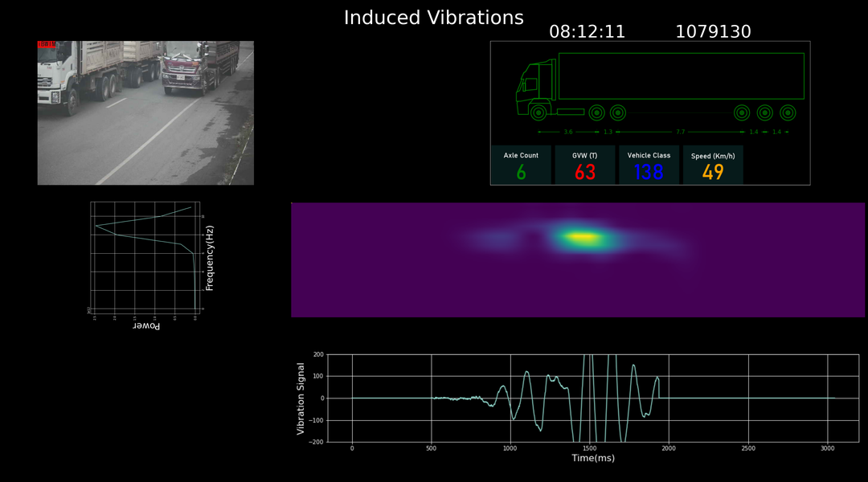Click the third axle wheel behind the cab

click(617, 113)
